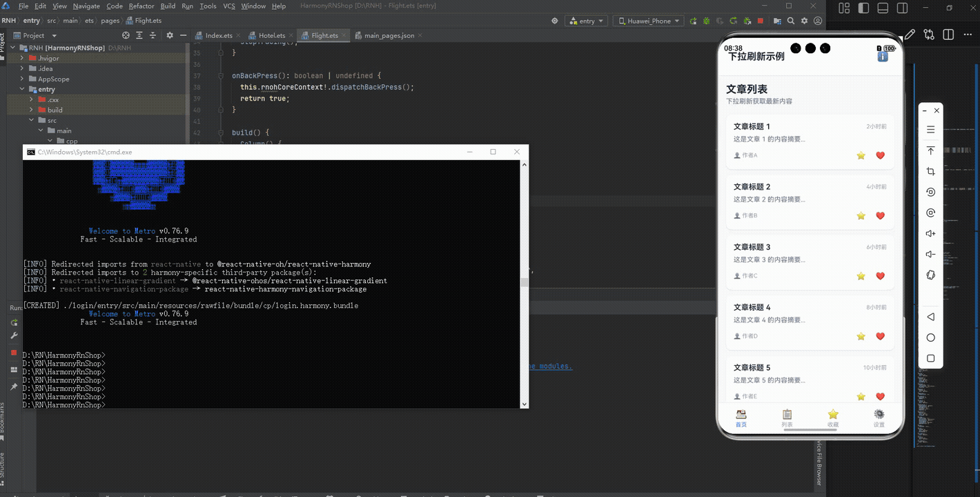Tap the star icon on 文章标题 1 card
The height and width of the screenshot is (497, 980).
(861, 155)
